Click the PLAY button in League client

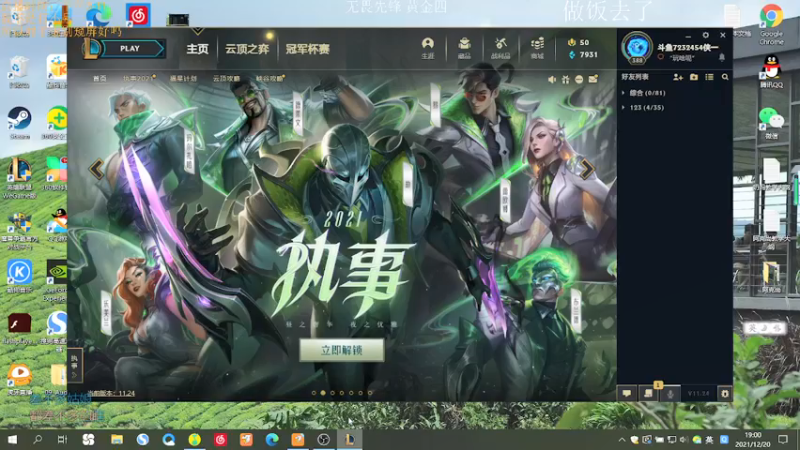click(130, 48)
